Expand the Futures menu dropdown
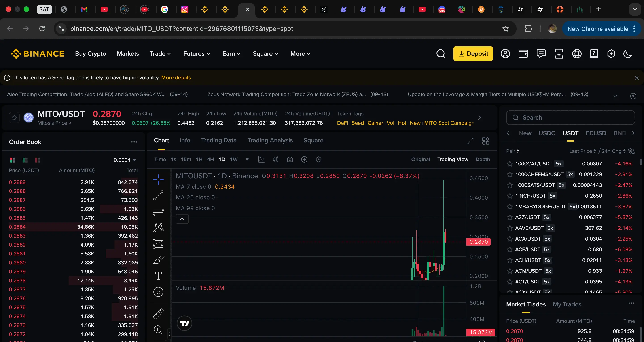This screenshot has width=644, height=342. (197, 54)
